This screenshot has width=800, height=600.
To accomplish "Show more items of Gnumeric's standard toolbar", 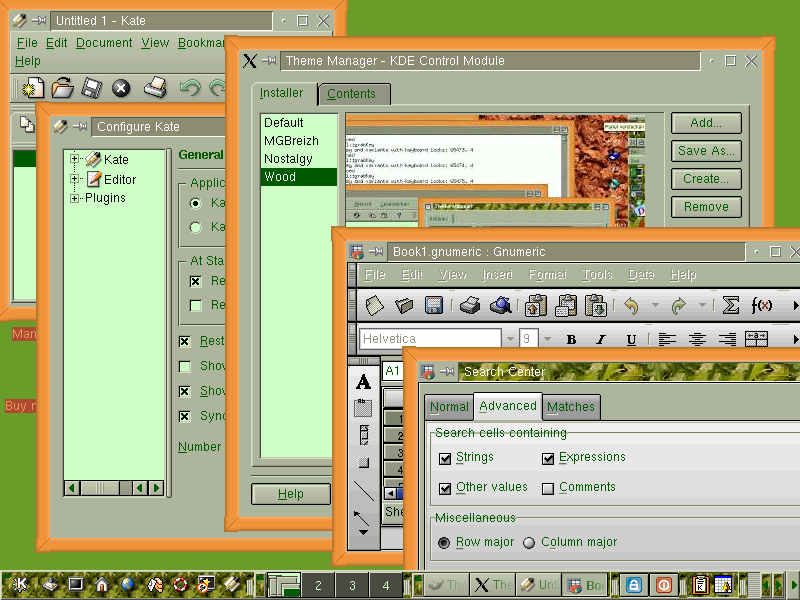I will 795,306.
